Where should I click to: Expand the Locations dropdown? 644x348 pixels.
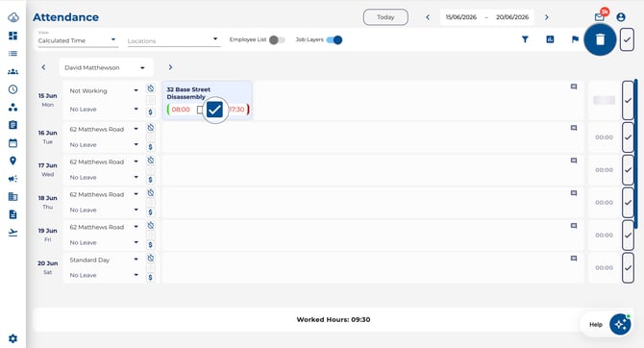pyautogui.click(x=173, y=40)
